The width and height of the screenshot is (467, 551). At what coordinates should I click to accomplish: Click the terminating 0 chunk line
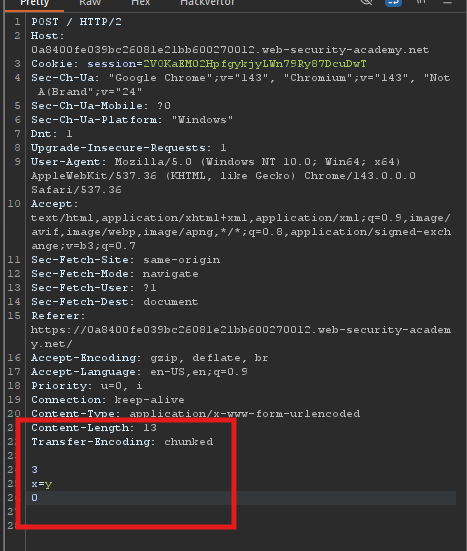pyautogui.click(x=34, y=498)
